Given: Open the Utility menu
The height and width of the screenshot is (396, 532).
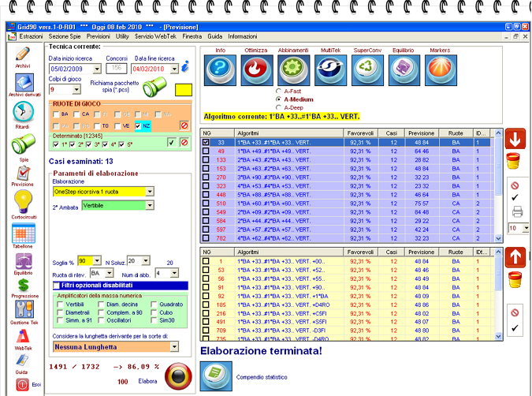Looking at the screenshot, I should [122, 36].
